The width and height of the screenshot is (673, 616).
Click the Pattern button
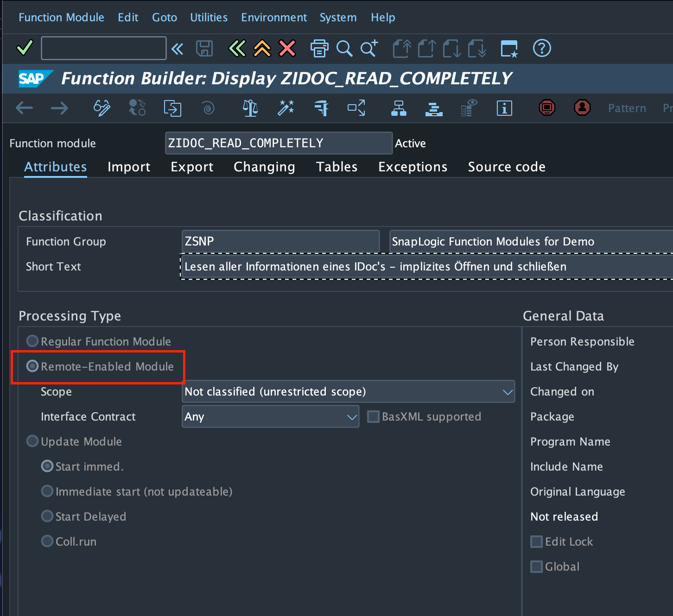click(x=627, y=108)
